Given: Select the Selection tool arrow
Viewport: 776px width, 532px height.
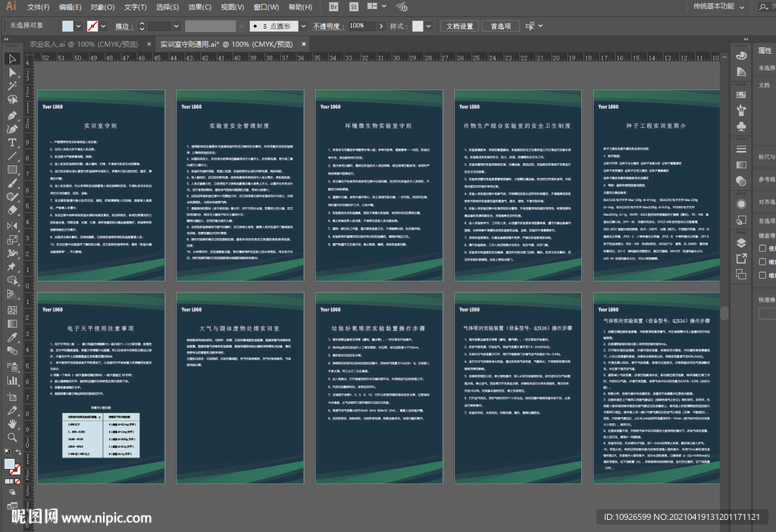Looking at the screenshot, I should click(x=12, y=59).
